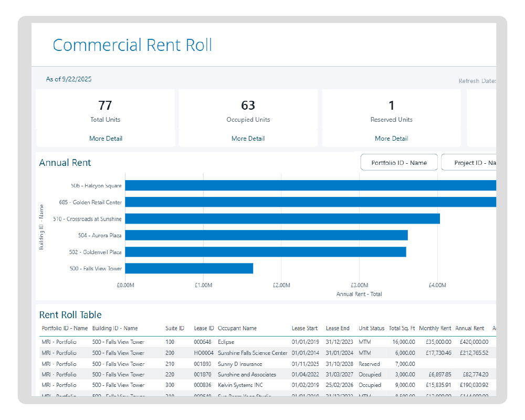
Task: Expand the Project ID - Name filter
Action: (469, 163)
